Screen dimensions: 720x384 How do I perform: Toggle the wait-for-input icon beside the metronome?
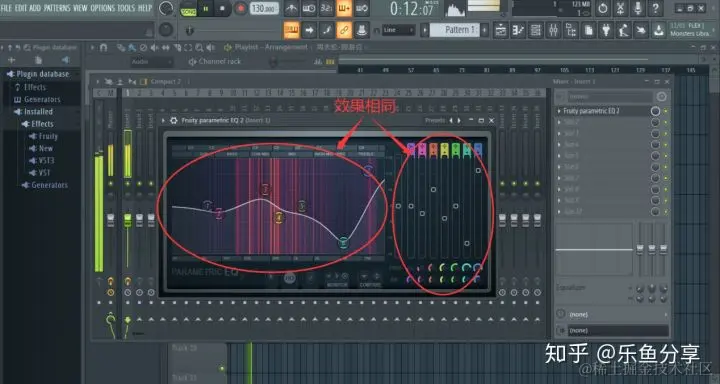(x=309, y=8)
